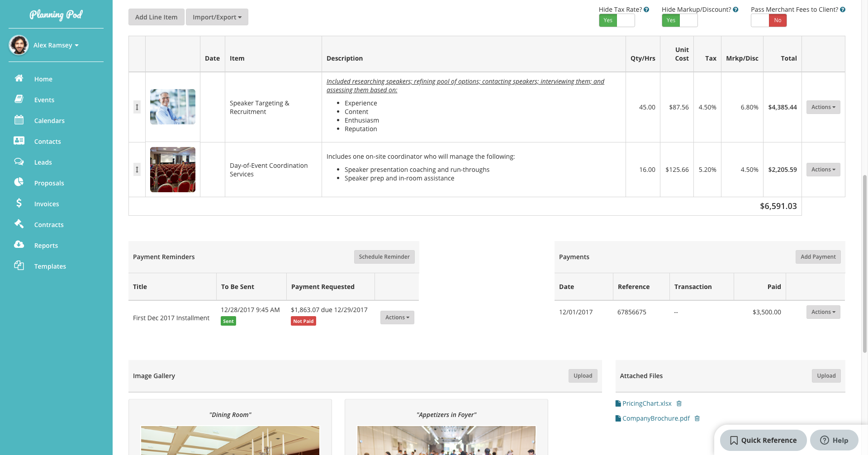Click the Home house icon in sidebar

pyautogui.click(x=19, y=79)
